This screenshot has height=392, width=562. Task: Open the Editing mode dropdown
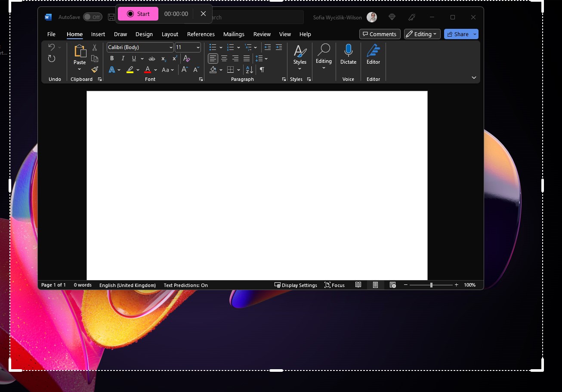click(x=422, y=34)
